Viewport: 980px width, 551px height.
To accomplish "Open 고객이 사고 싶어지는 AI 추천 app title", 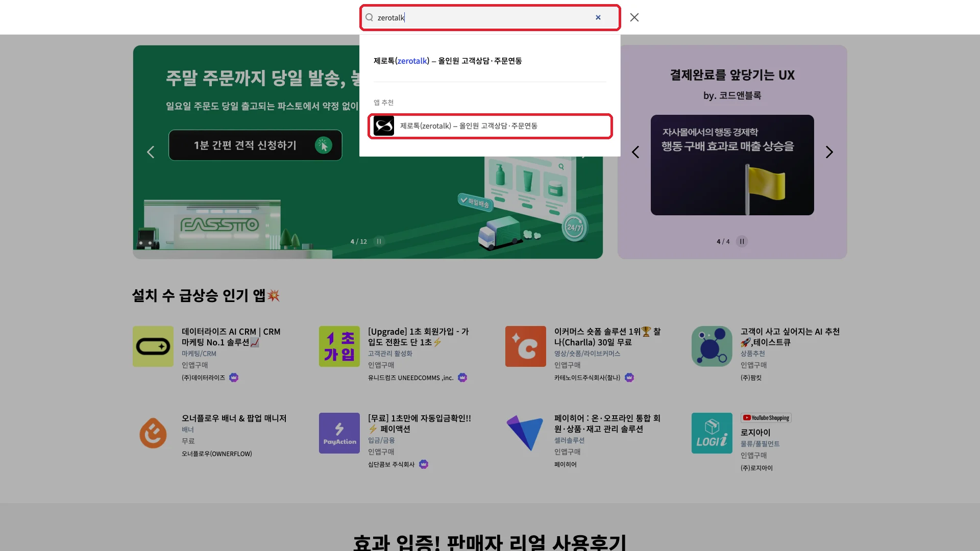I will tap(790, 337).
